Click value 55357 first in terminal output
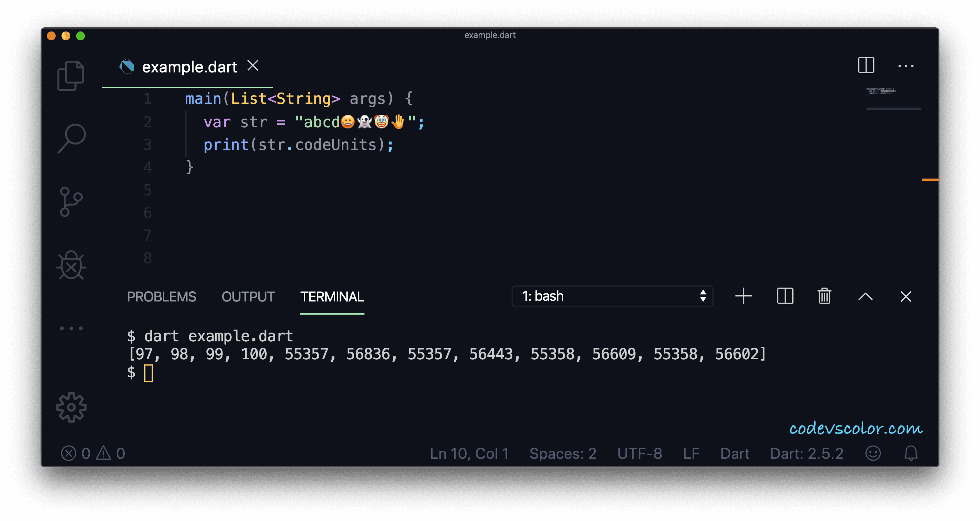 click(x=306, y=354)
